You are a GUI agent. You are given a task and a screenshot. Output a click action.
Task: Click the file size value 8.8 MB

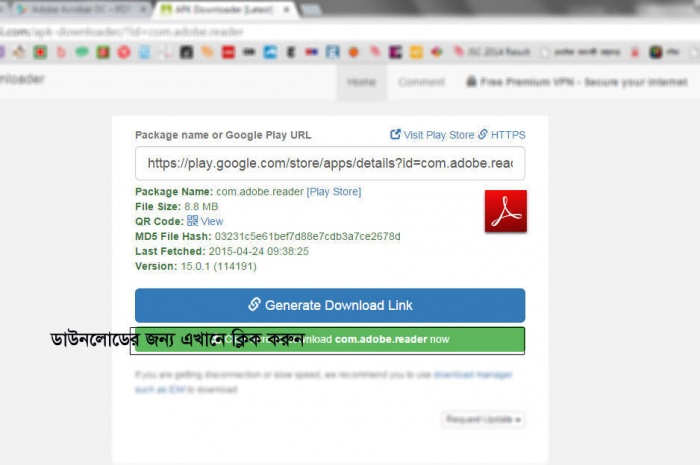click(x=201, y=207)
